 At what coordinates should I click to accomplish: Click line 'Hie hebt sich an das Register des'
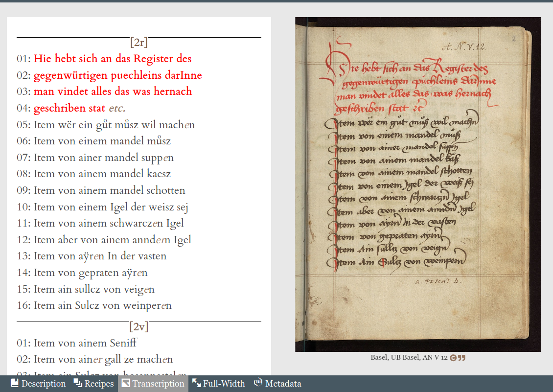(113, 59)
